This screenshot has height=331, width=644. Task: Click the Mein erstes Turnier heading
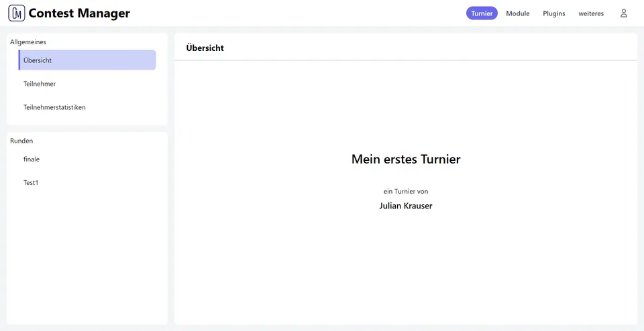click(x=406, y=159)
